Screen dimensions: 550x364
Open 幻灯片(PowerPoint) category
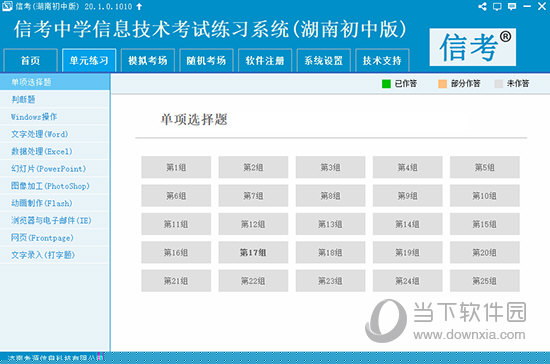click(55, 168)
